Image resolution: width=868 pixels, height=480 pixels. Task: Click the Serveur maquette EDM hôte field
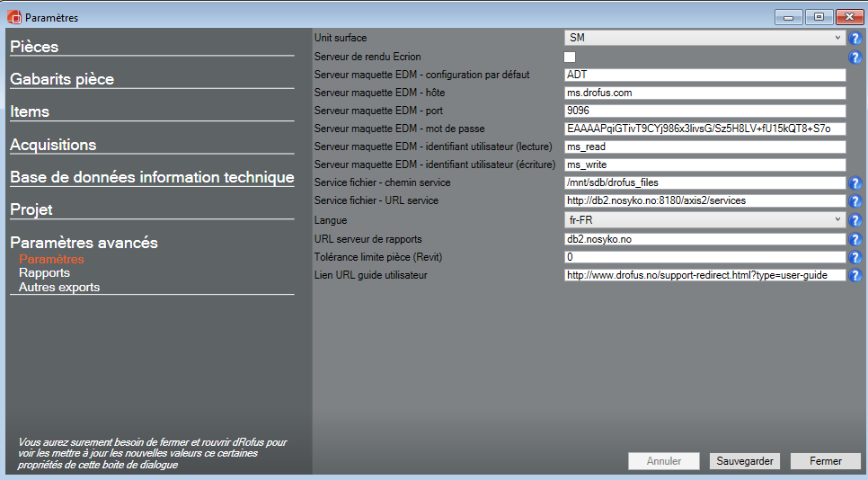(x=704, y=93)
